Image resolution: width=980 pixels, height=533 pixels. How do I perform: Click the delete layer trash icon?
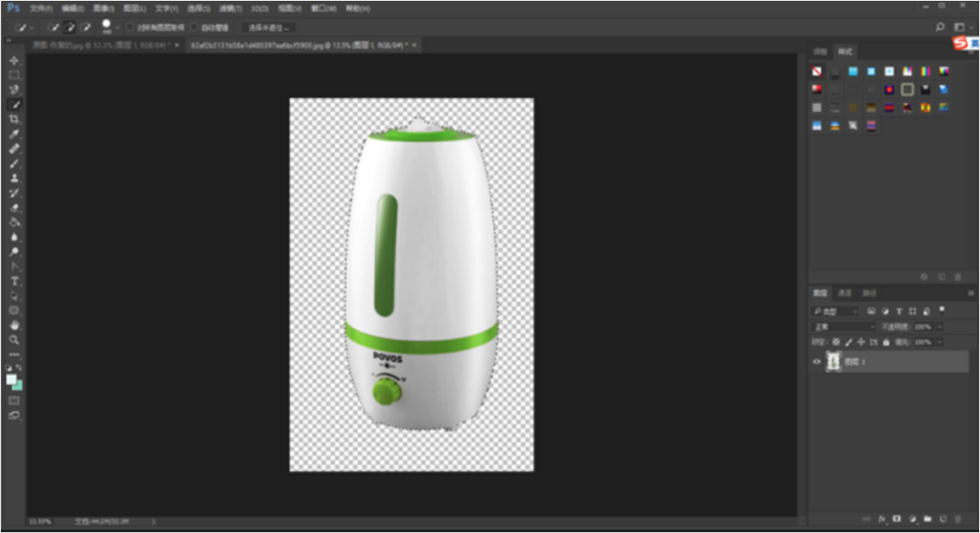(x=958, y=519)
